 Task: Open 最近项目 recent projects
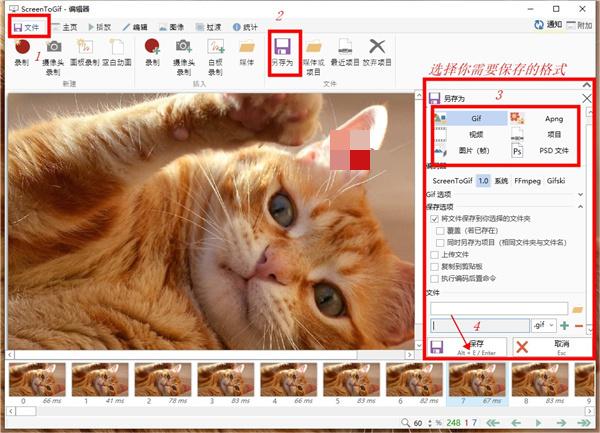click(x=345, y=52)
